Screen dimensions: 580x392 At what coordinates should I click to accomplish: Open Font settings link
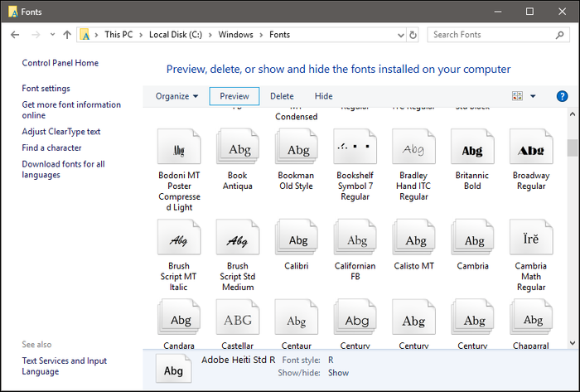click(x=46, y=89)
